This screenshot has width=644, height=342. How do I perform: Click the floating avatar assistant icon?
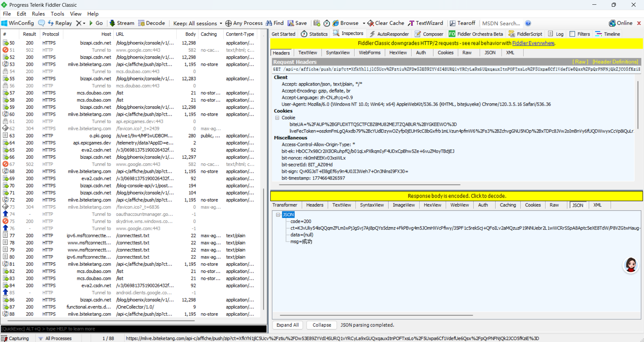[631, 265]
